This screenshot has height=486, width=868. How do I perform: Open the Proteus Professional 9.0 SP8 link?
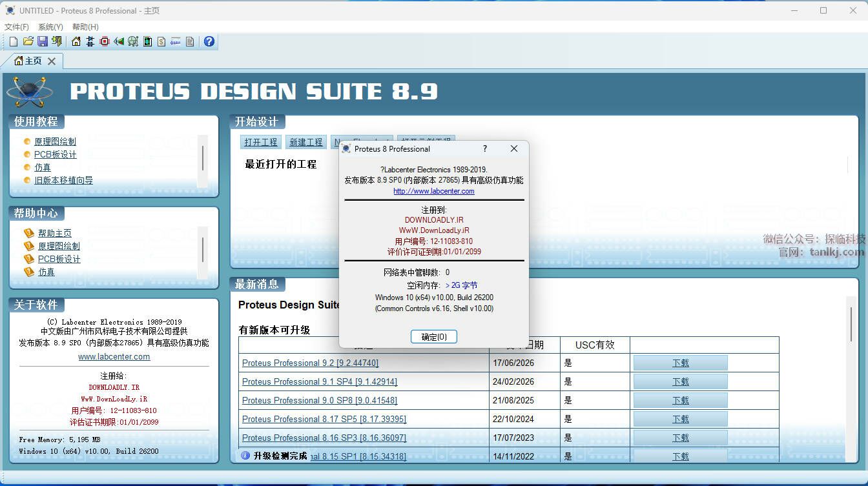tap(320, 400)
